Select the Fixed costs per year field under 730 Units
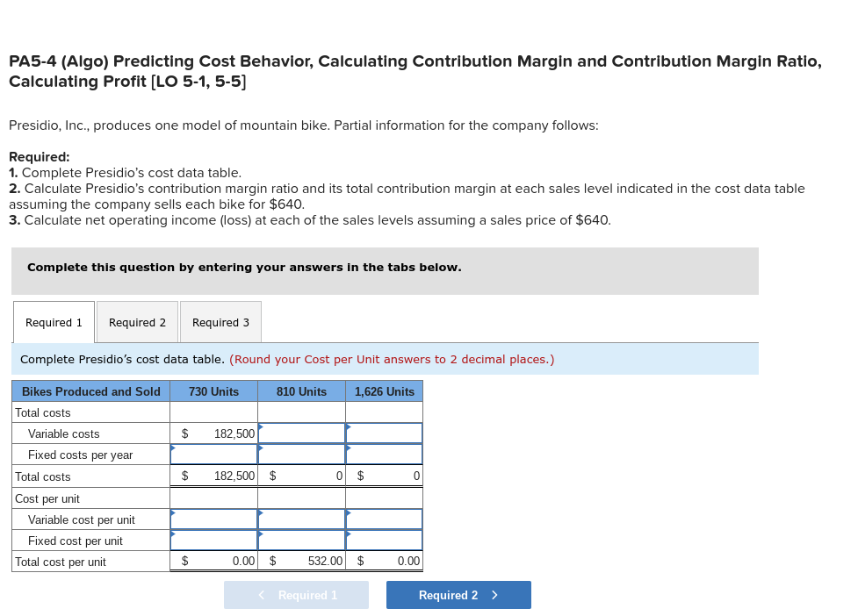 [x=213, y=455]
